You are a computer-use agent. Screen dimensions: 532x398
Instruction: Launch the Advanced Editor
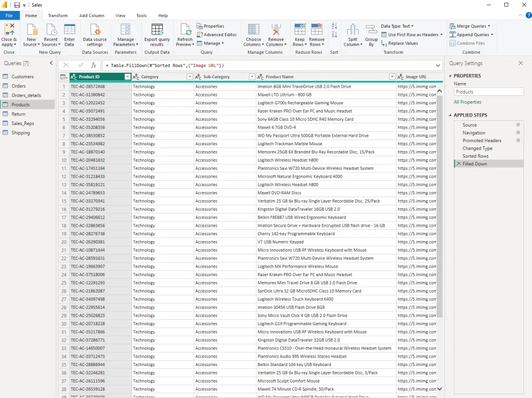[x=217, y=35]
